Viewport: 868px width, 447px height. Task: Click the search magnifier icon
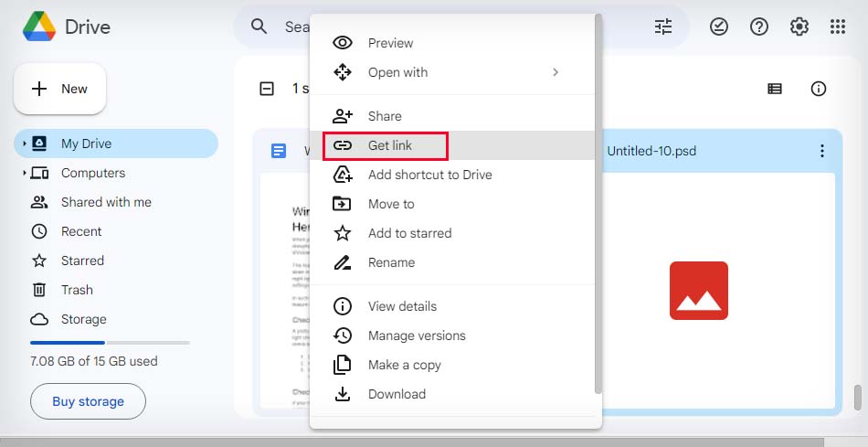pyautogui.click(x=259, y=26)
